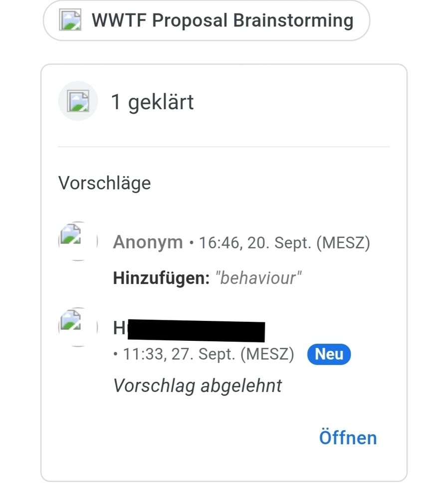The image size is (448, 499).
Task: Click the (MESZ) timezone beside Neu badge
Action: [x=267, y=355]
